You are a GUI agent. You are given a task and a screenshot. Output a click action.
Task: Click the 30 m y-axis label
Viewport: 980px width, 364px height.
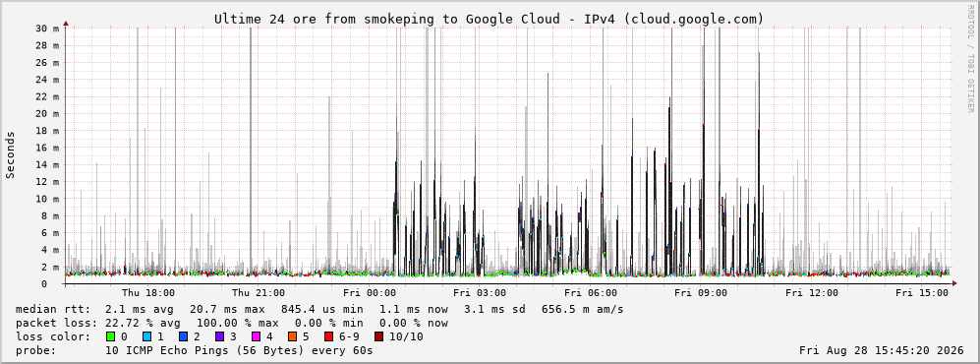click(47, 29)
